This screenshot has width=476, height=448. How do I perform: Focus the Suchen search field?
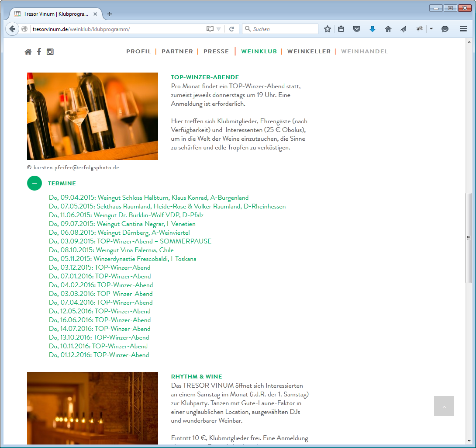tap(280, 29)
